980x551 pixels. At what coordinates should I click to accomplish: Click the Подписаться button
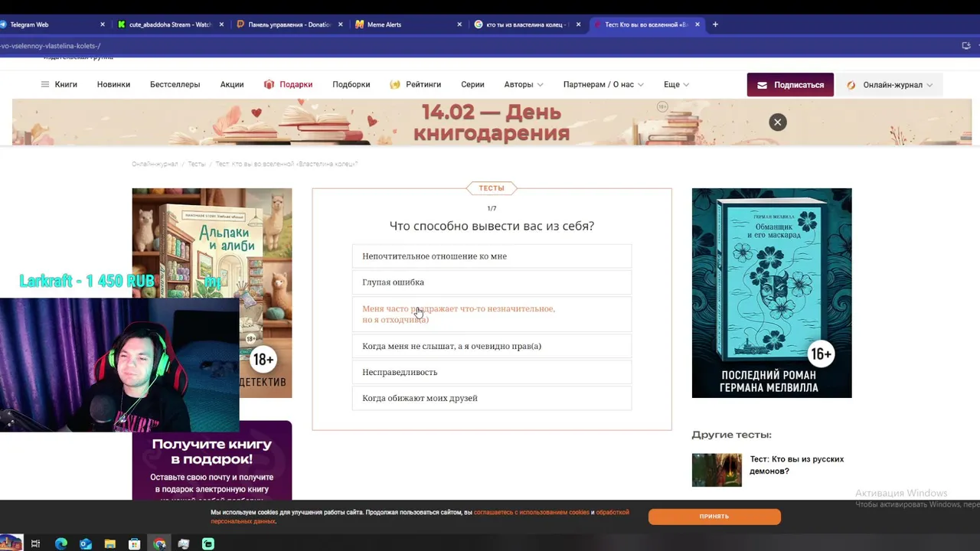tap(790, 85)
